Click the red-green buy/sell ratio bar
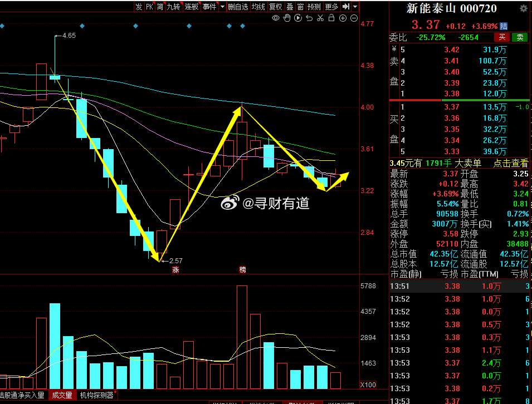This screenshot has width=532, height=404. click(x=460, y=100)
